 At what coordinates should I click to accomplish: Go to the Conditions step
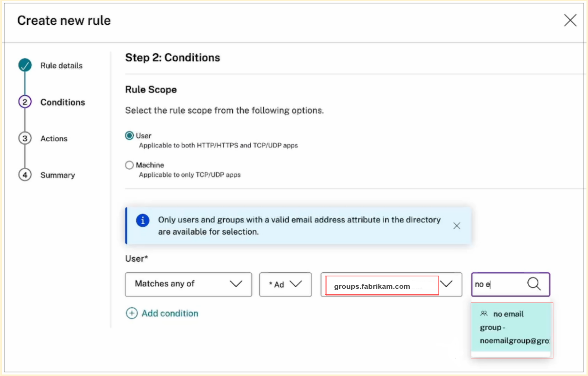[63, 102]
